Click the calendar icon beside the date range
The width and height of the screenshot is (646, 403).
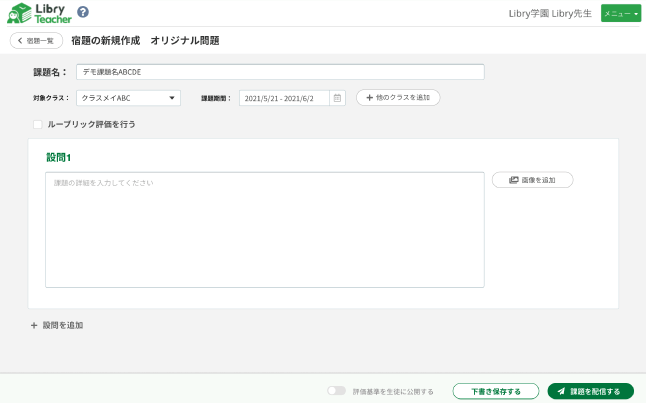[x=337, y=98]
